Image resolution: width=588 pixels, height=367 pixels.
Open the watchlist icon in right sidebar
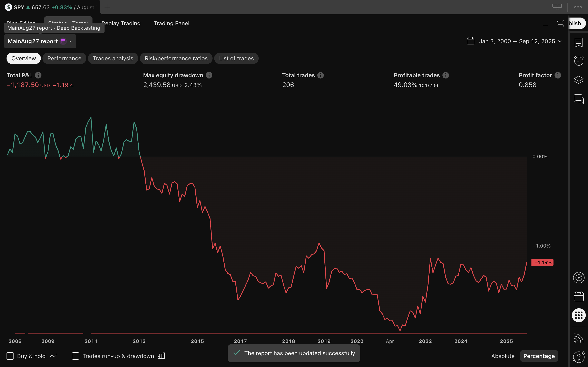[579, 42]
